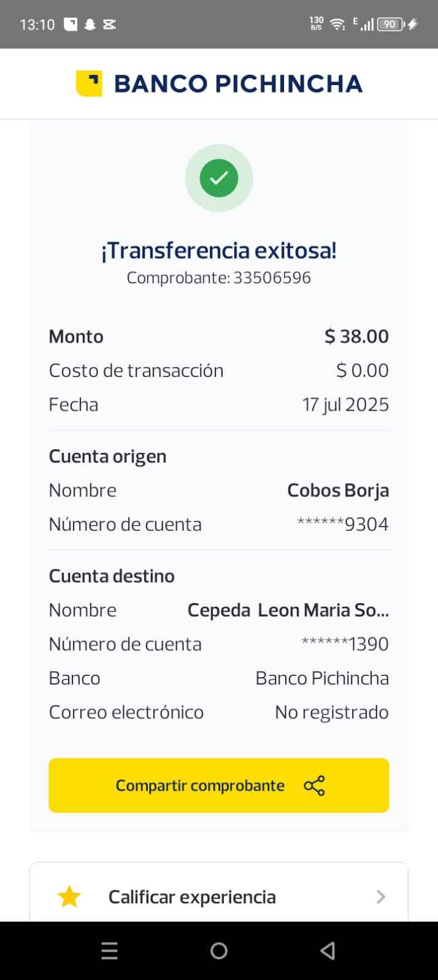The image size is (438, 980).
Task: Tap the Banco Pichincha yellow logo
Action: pyautogui.click(x=89, y=83)
